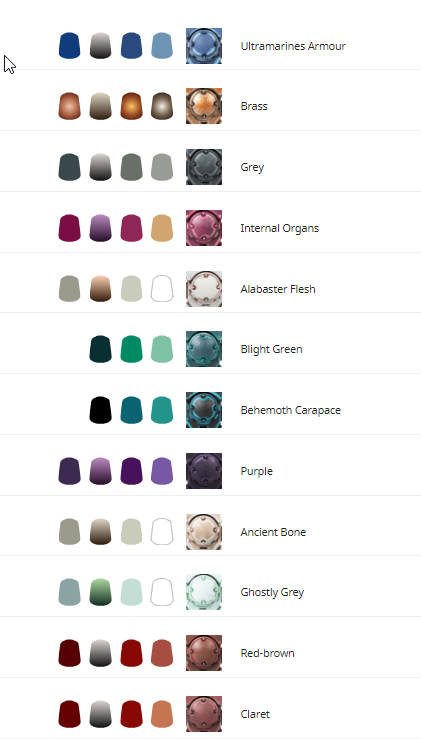
Task: Select the white outlined pot in Alabaster Flesh row
Action: click(162, 288)
